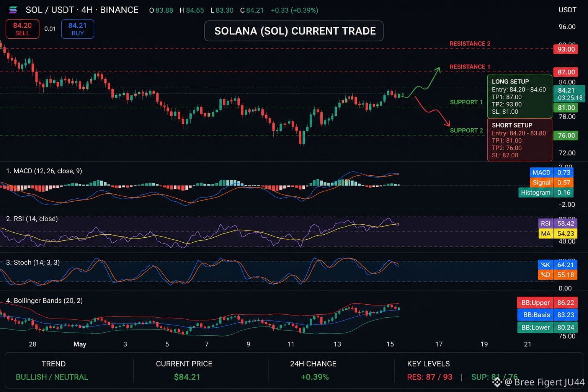Image resolution: width=588 pixels, height=392 pixels.
Task: Click the 21 date label on time axis
Action: tap(528, 344)
